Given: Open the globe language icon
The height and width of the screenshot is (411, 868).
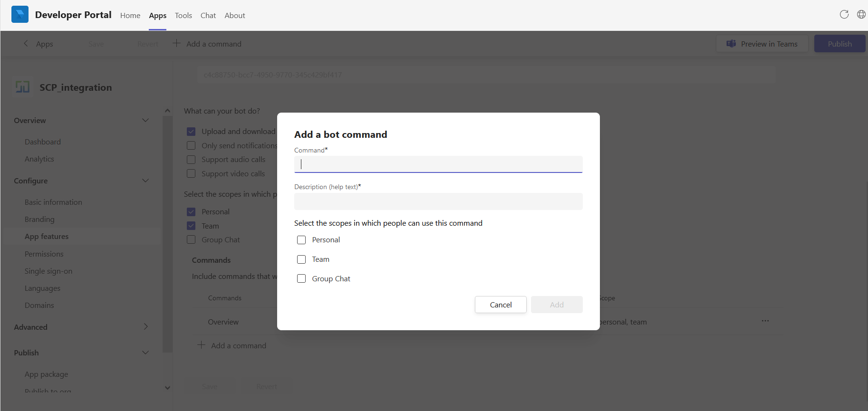Looking at the screenshot, I should point(861,14).
